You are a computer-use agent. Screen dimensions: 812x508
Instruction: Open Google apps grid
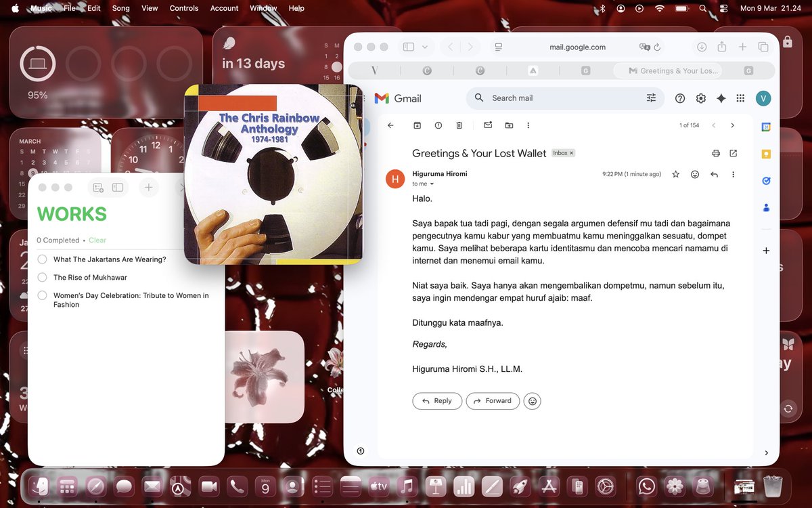click(x=741, y=98)
